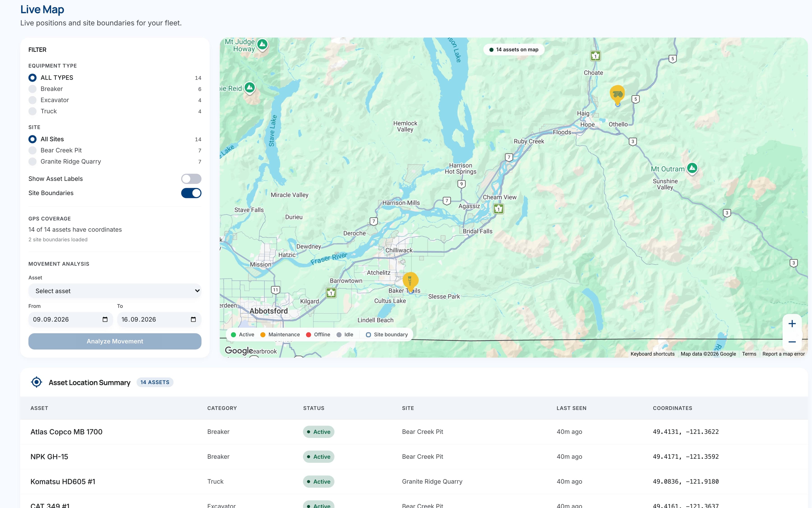Click the Reid mountain peak icon

(250, 88)
